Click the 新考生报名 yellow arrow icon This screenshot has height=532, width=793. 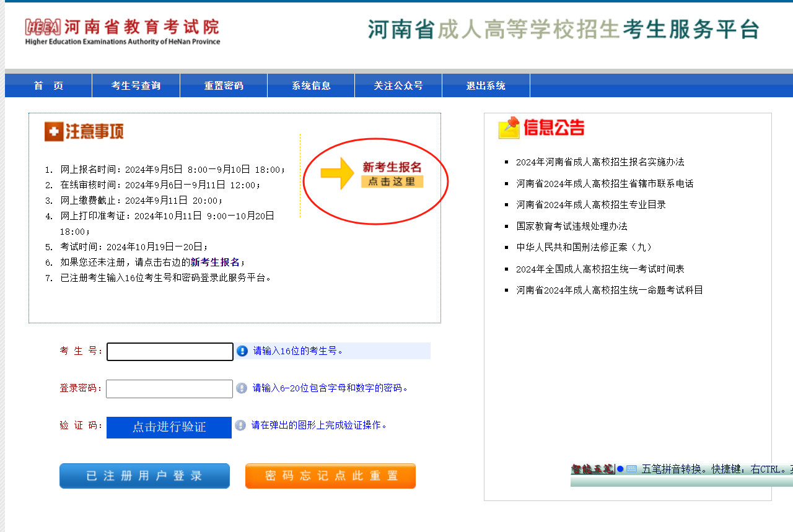tap(338, 173)
